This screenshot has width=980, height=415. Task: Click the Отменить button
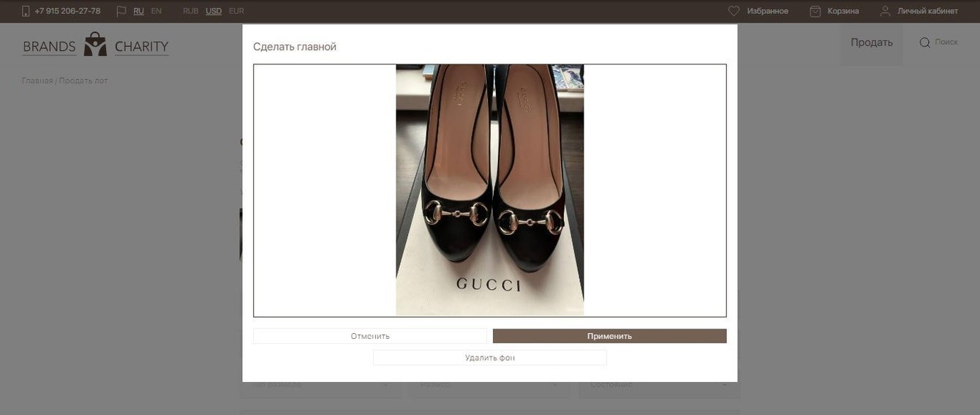(x=370, y=336)
